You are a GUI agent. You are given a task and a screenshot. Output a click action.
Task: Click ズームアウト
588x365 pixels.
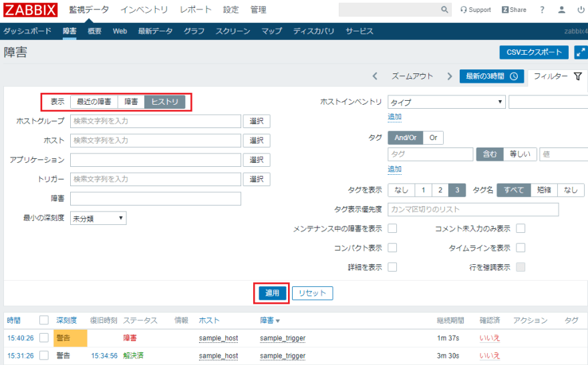point(412,76)
